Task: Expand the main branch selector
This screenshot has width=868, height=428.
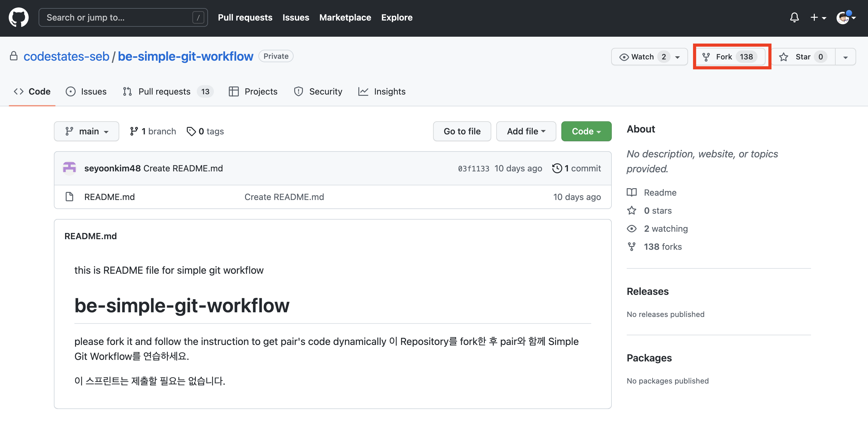Action: 87,131
